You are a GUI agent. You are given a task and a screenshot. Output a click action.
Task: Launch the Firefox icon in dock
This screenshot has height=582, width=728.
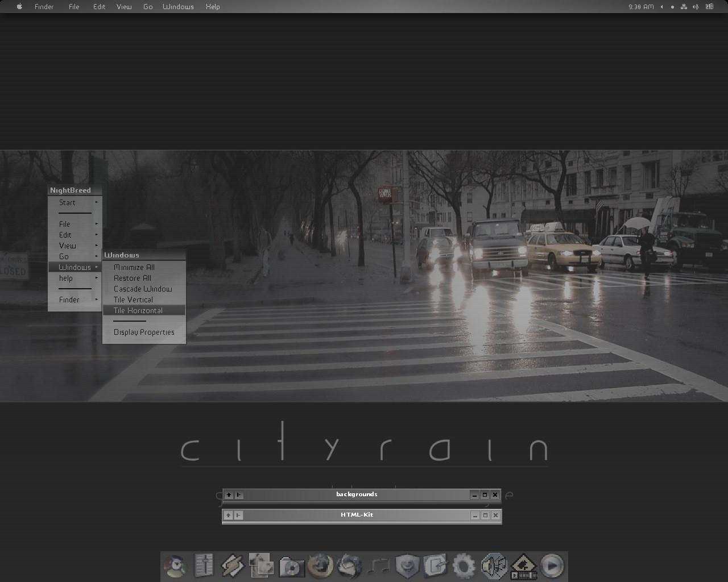[320, 566]
